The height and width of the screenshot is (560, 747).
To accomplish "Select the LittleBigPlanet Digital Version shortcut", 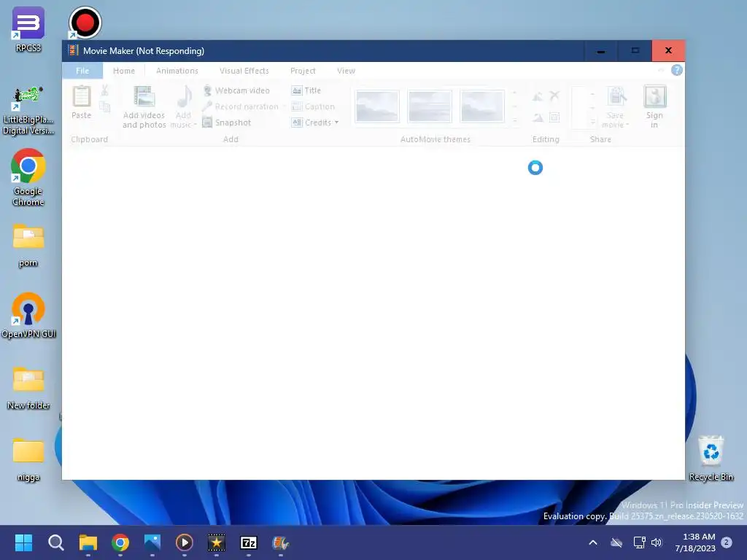I will pos(28,111).
